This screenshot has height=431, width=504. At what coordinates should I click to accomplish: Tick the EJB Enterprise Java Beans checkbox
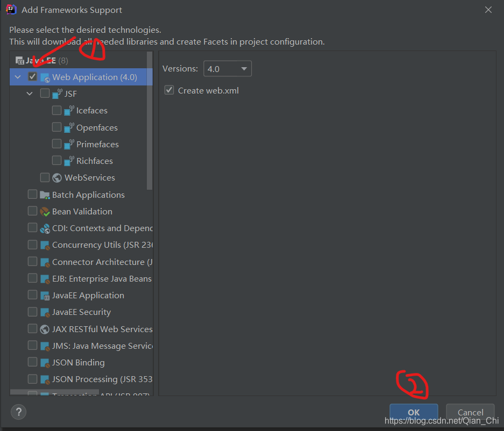(x=32, y=278)
